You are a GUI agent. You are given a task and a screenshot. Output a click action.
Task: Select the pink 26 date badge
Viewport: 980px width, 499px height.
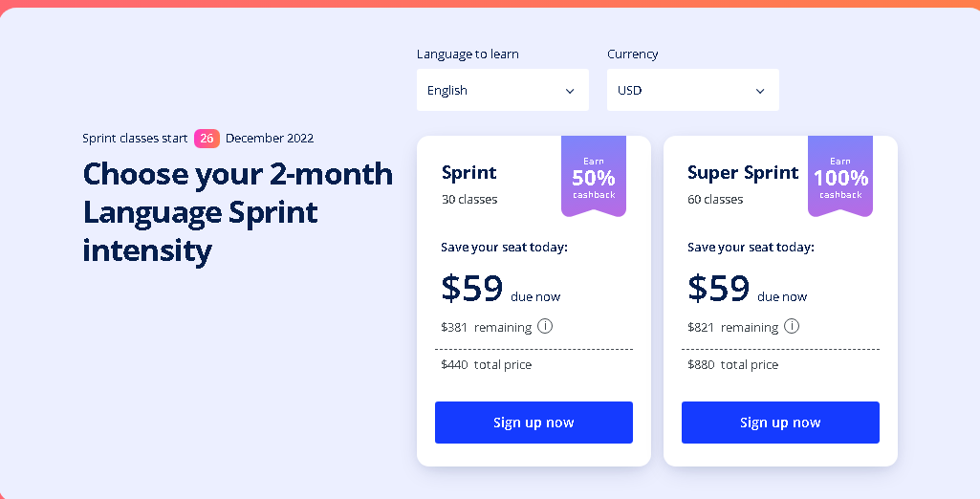coord(207,138)
